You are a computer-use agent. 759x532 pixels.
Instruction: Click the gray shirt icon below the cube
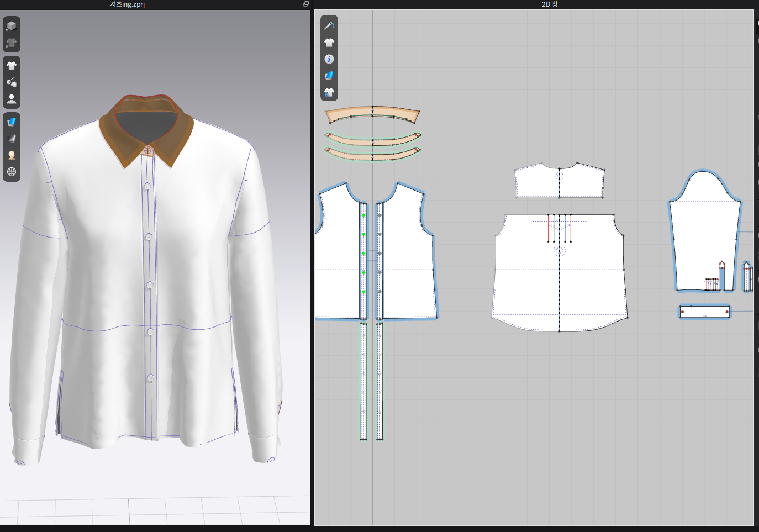coord(12,43)
